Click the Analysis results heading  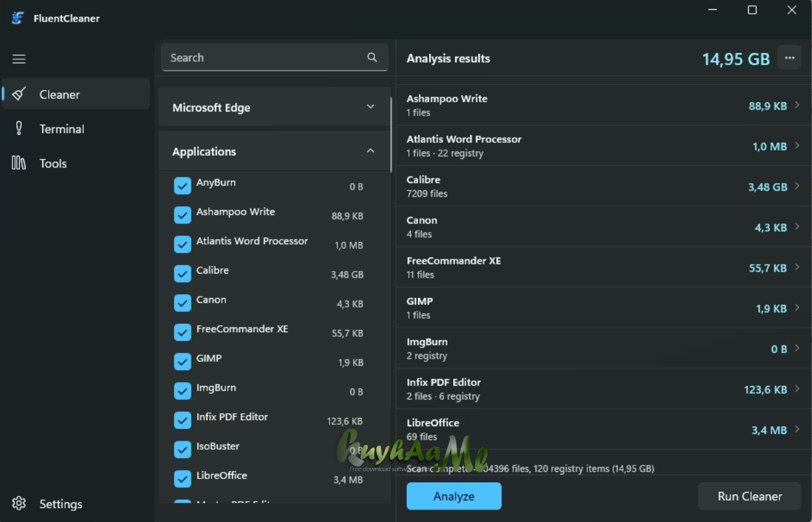tap(448, 58)
